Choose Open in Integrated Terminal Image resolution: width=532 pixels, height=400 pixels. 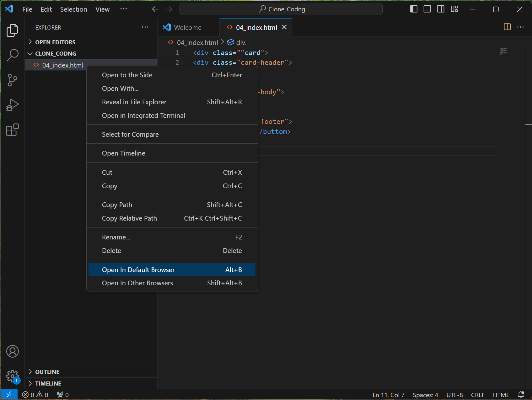172,115
